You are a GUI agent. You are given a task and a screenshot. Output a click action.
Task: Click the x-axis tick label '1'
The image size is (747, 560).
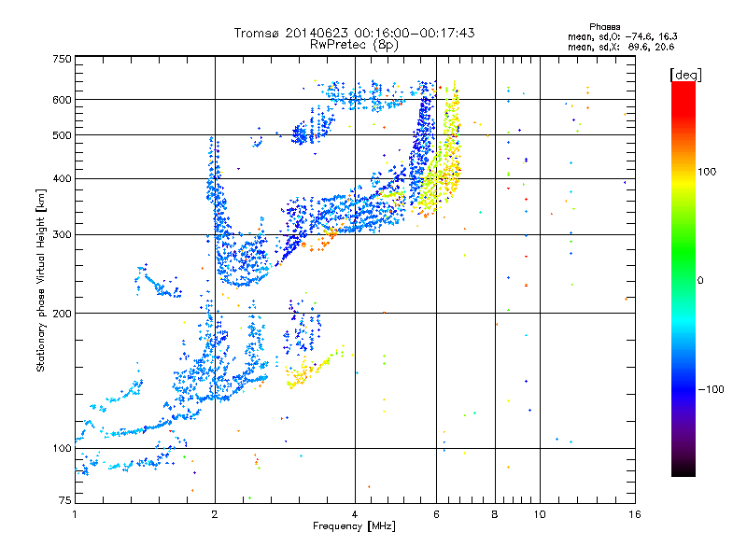[75, 514]
